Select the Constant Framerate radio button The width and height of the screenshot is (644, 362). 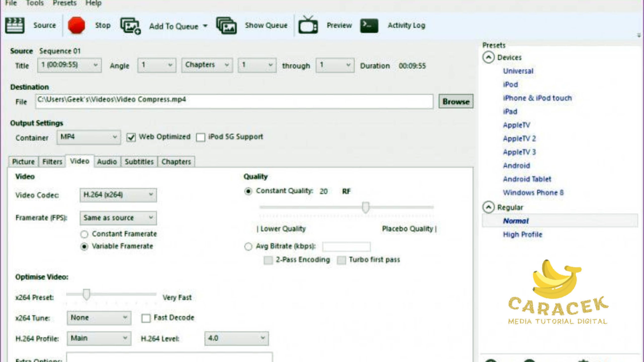[x=84, y=234]
